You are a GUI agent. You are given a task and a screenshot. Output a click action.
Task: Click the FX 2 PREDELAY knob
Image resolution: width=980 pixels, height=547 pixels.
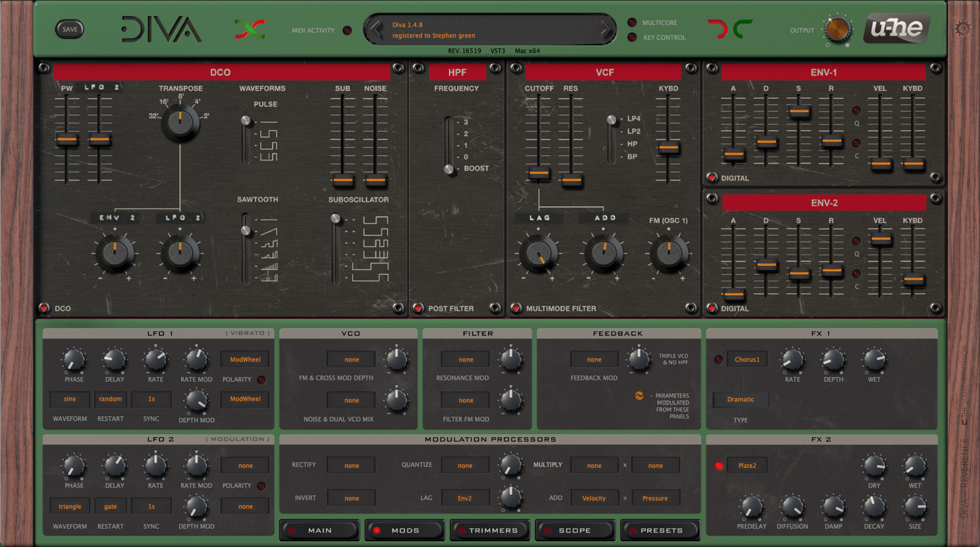point(752,506)
